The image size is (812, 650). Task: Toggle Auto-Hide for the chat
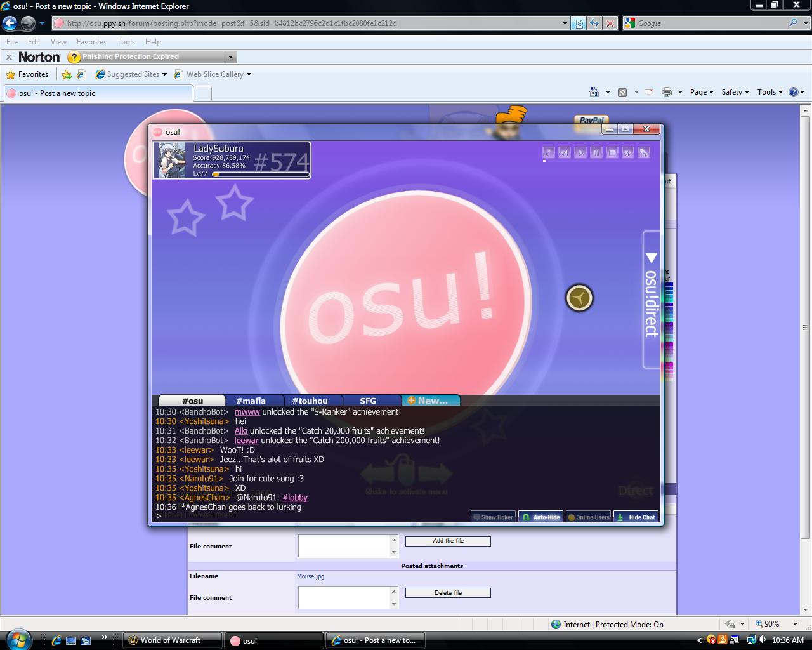[x=541, y=517]
